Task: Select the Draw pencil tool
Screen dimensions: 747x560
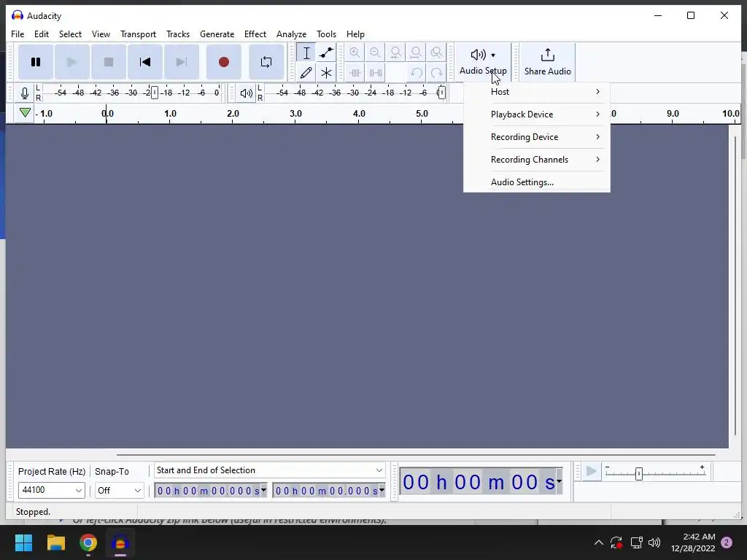Action: (306, 73)
